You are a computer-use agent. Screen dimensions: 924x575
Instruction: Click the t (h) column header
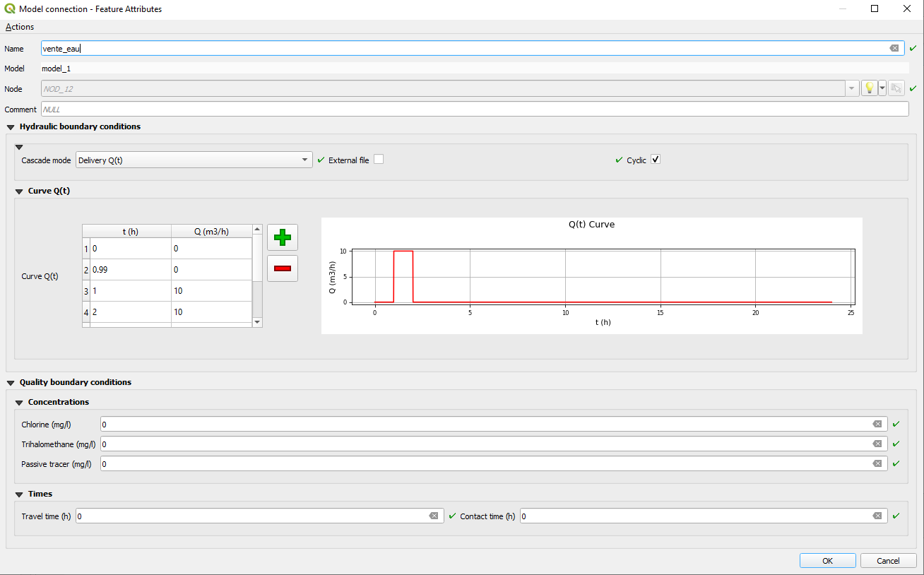pos(130,231)
